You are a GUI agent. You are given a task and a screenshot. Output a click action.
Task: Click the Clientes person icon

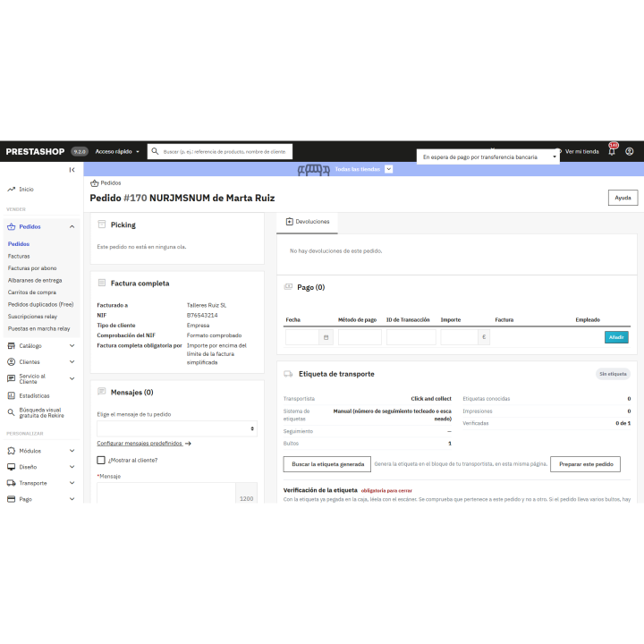pyautogui.click(x=11, y=362)
